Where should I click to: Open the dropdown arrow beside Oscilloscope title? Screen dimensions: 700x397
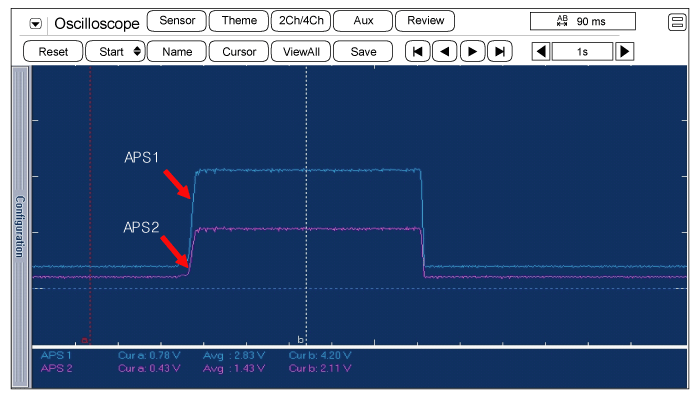pyautogui.click(x=35, y=23)
